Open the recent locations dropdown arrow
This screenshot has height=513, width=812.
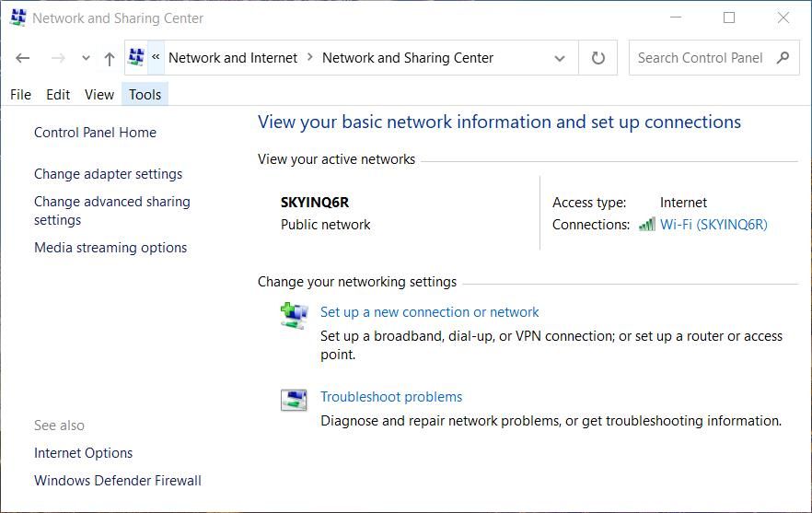[x=86, y=58]
